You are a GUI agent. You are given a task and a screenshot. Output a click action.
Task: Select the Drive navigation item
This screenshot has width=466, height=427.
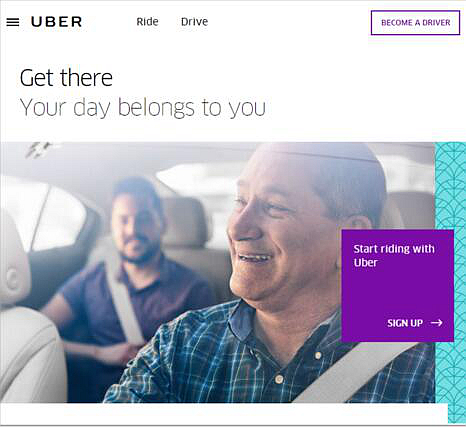click(194, 22)
